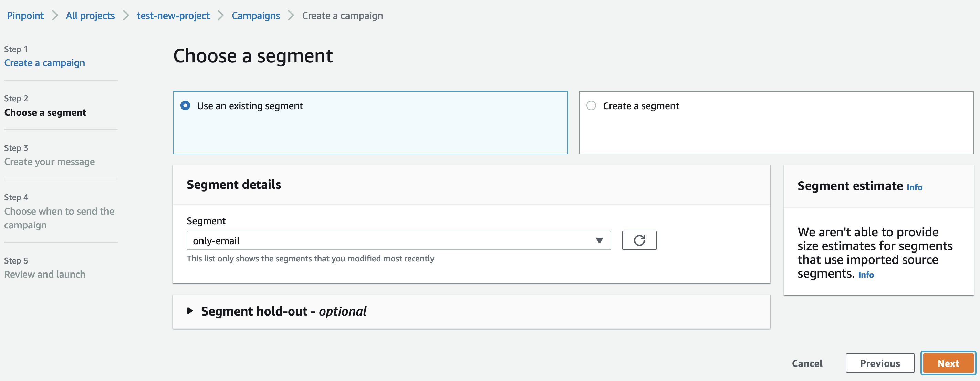
Task: Open the only-email Segment dropdown
Action: coord(399,240)
